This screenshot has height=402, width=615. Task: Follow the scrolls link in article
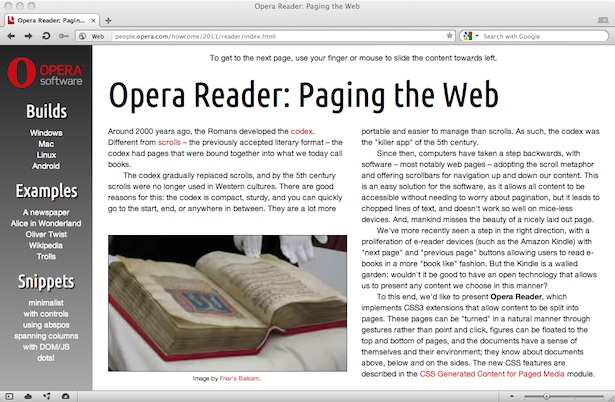tap(169, 142)
